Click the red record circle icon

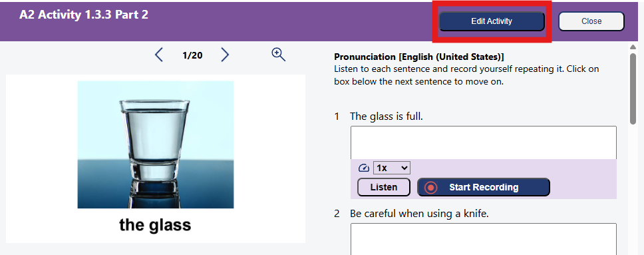431,188
